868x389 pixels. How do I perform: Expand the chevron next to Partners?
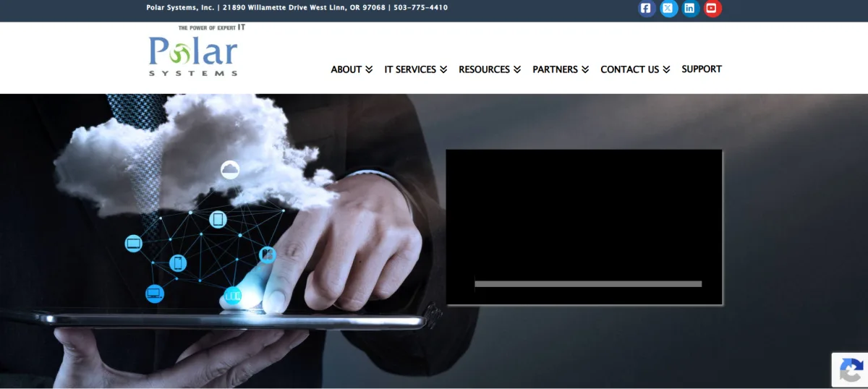(585, 69)
